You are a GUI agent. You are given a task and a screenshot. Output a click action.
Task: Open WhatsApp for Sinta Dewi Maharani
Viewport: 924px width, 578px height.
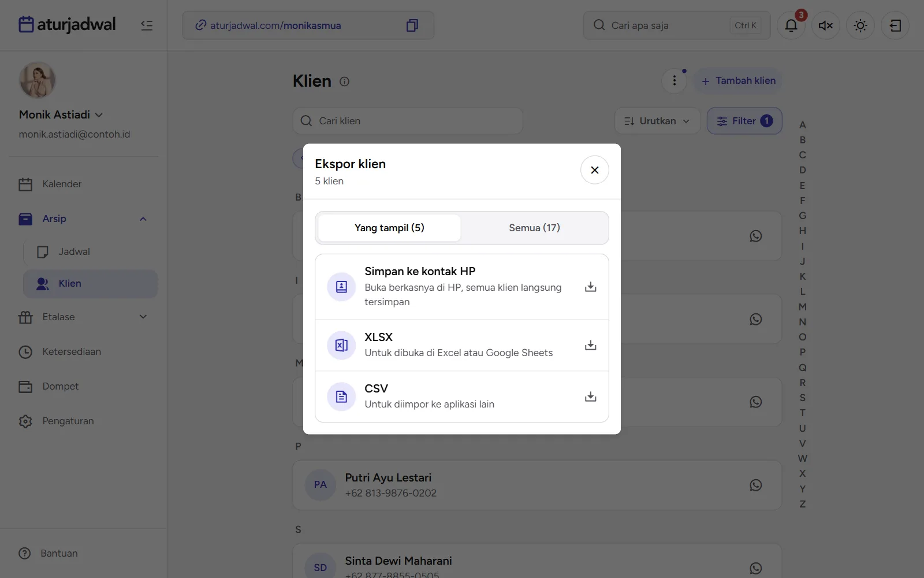755,568
